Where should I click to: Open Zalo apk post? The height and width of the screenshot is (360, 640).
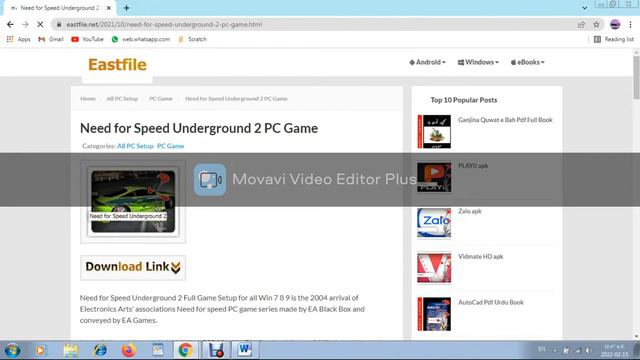coord(470,211)
